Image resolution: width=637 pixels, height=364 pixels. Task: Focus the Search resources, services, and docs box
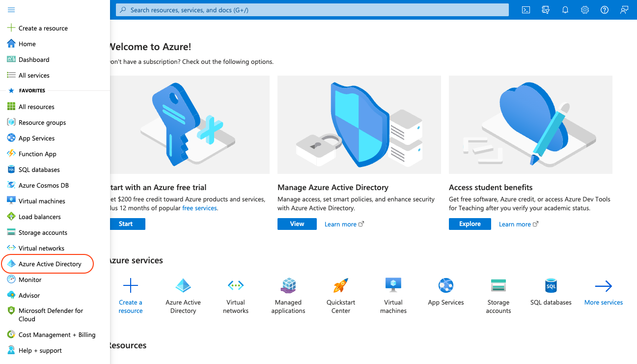point(312,10)
